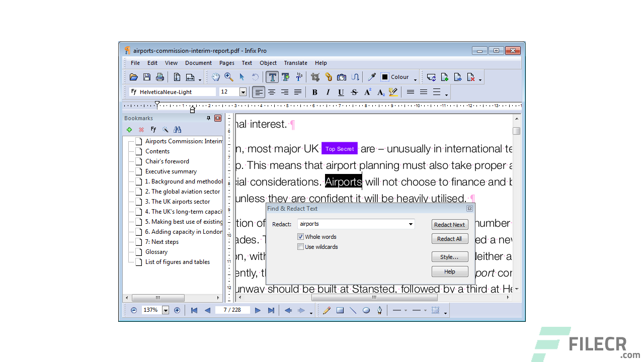
Task: Open the Translate menu
Action: point(295,63)
